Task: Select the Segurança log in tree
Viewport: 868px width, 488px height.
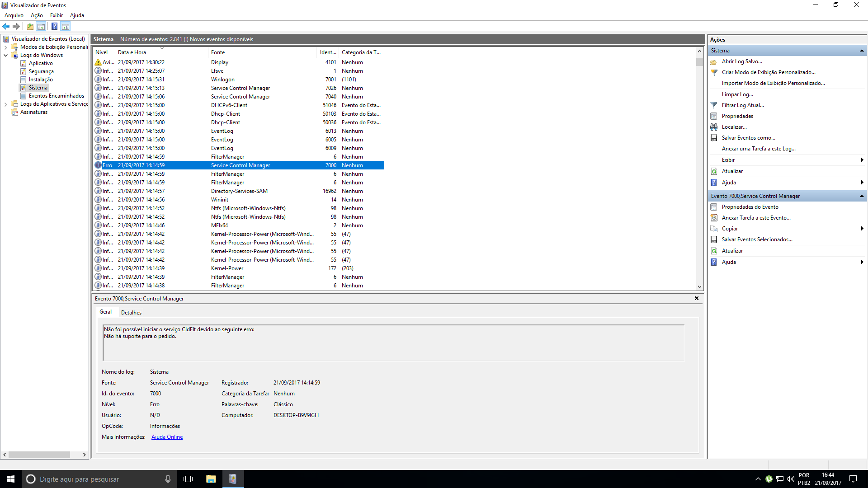Action: tap(41, 71)
